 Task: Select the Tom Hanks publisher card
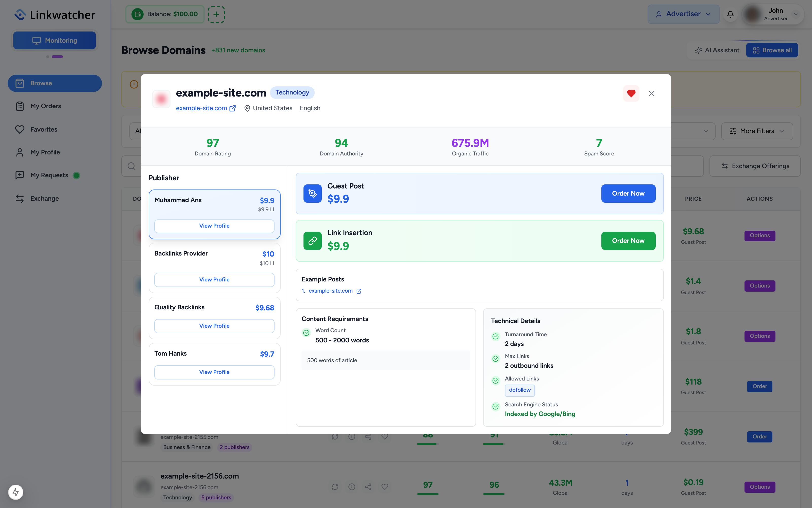[214, 364]
